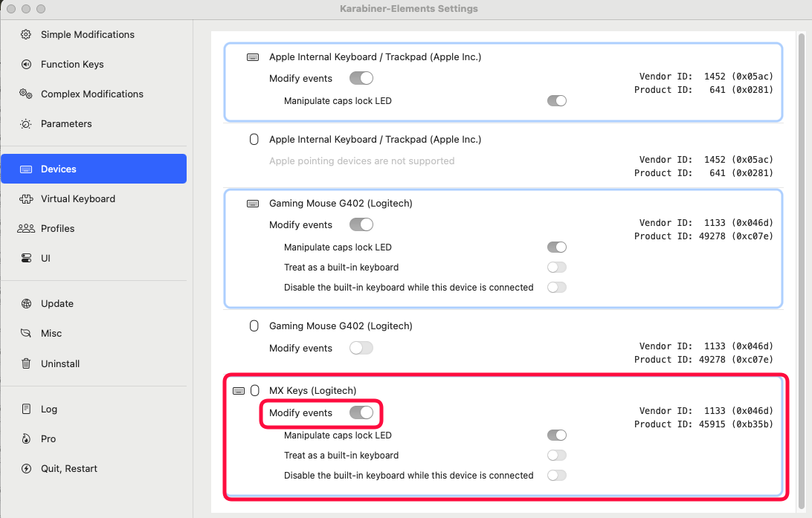Open Simple Modifications section
812x518 pixels.
pyautogui.click(x=94, y=35)
